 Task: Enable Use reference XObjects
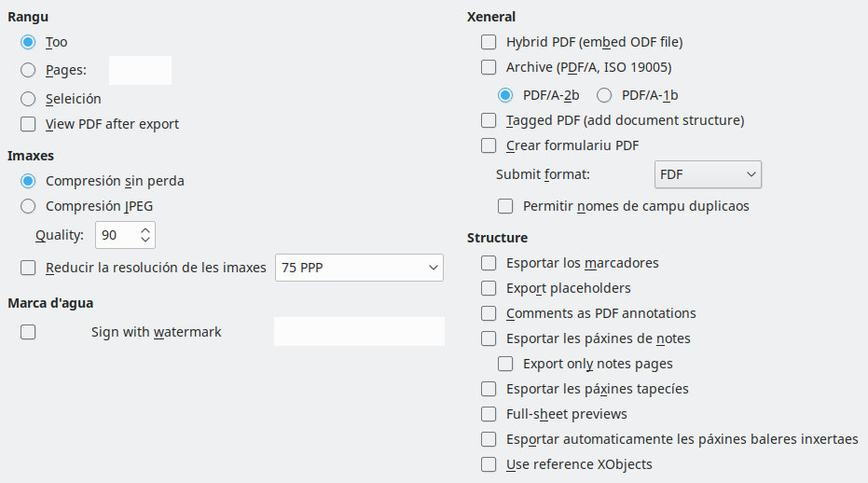coord(489,464)
